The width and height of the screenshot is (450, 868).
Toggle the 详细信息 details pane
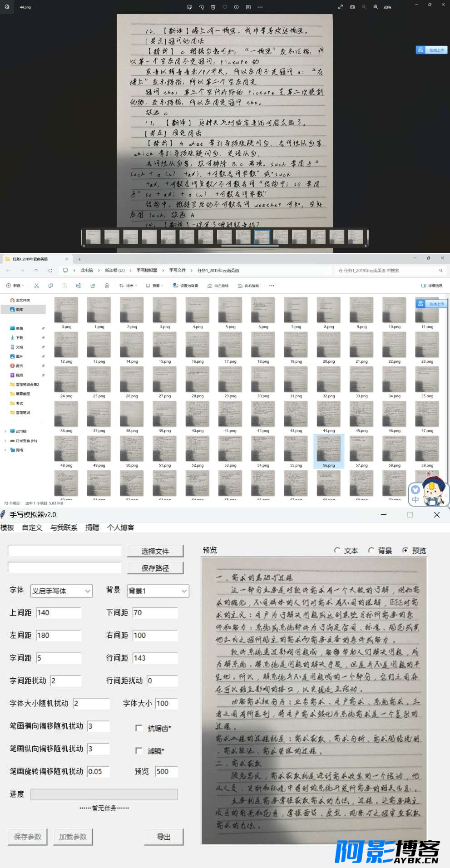(x=432, y=286)
